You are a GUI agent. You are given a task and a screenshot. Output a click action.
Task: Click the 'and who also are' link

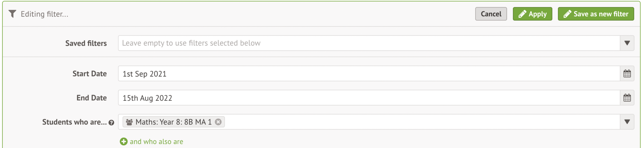(156, 141)
